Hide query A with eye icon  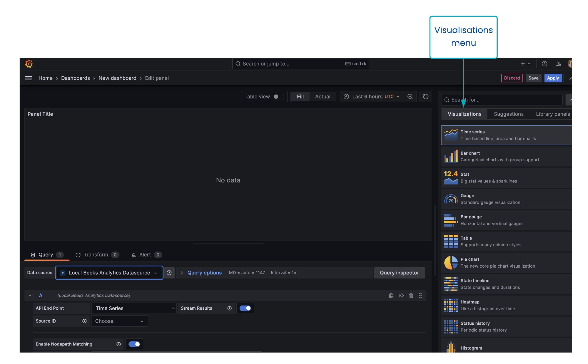click(401, 296)
